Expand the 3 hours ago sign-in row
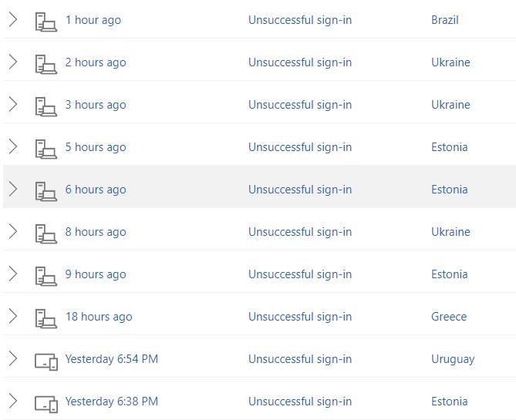The height and width of the screenshot is (420, 516). click(12, 105)
